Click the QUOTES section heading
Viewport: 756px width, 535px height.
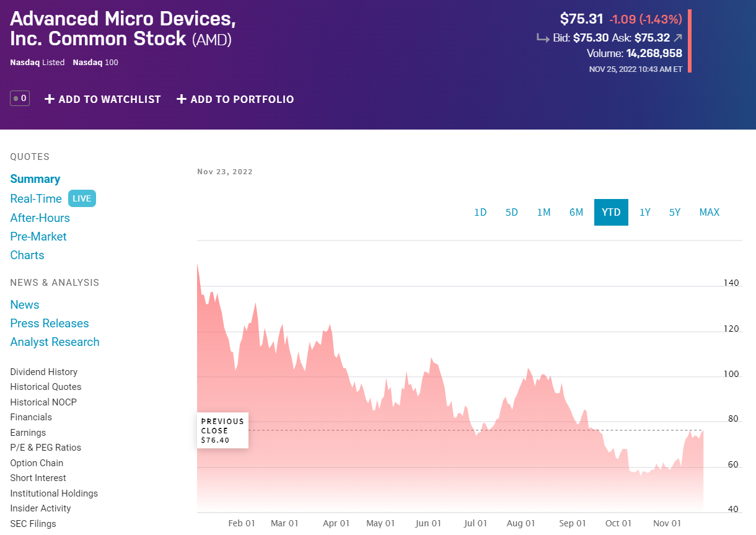click(x=30, y=157)
